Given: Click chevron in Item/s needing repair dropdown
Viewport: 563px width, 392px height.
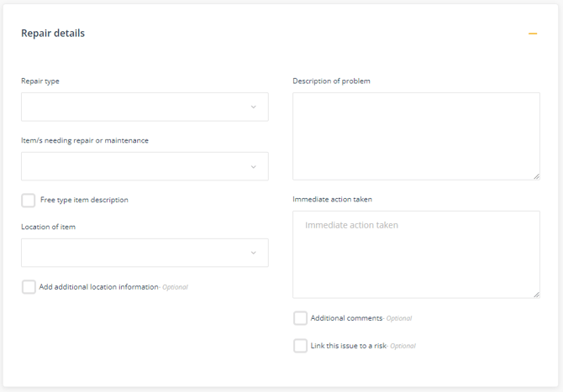Looking at the screenshot, I should click(x=254, y=167).
